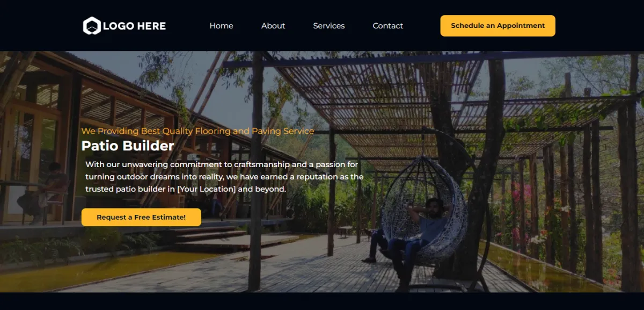Click the LOGO HERE brand text

click(x=134, y=26)
